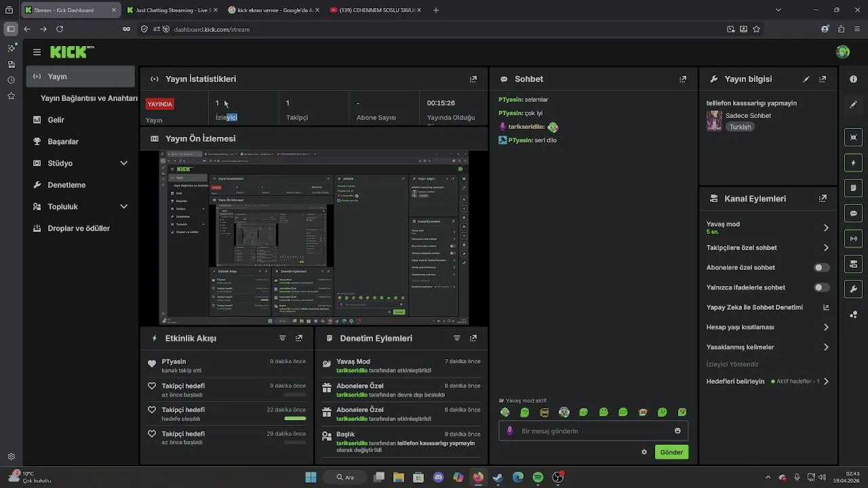Pick the brown box emote in chat row
Screen dimensions: 868x488
[x=544, y=412]
